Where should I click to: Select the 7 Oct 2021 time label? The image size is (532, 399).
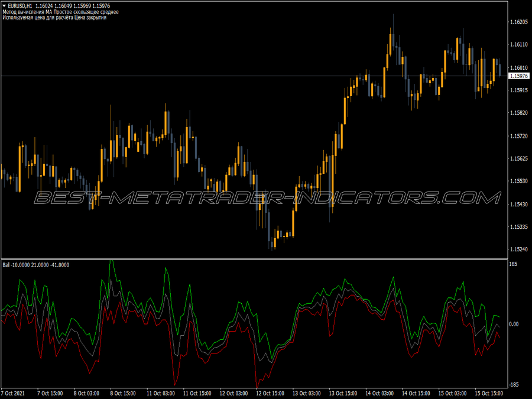(13, 393)
